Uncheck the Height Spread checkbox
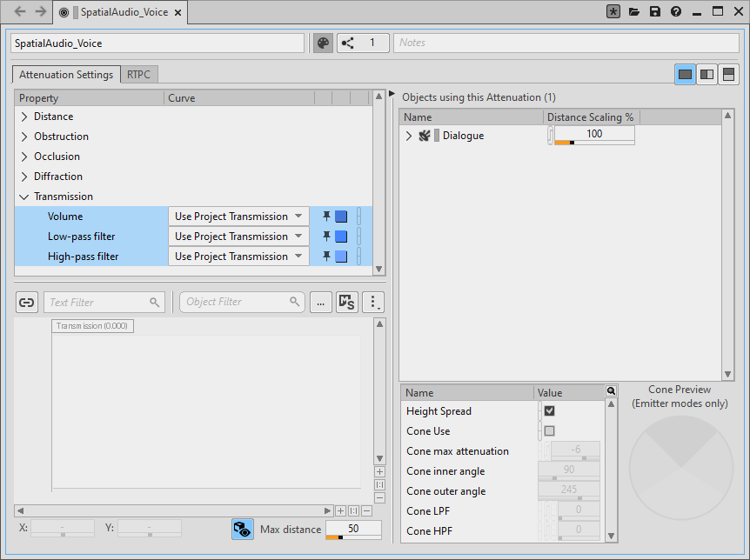Image resolution: width=750 pixels, height=560 pixels. pyautogui.click(x=549, y=411)
